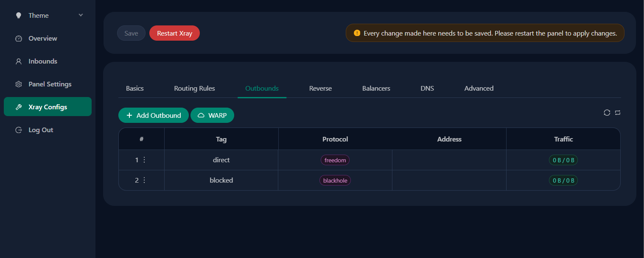
Task: Open the Balancers tab
Action: [376, 89]
